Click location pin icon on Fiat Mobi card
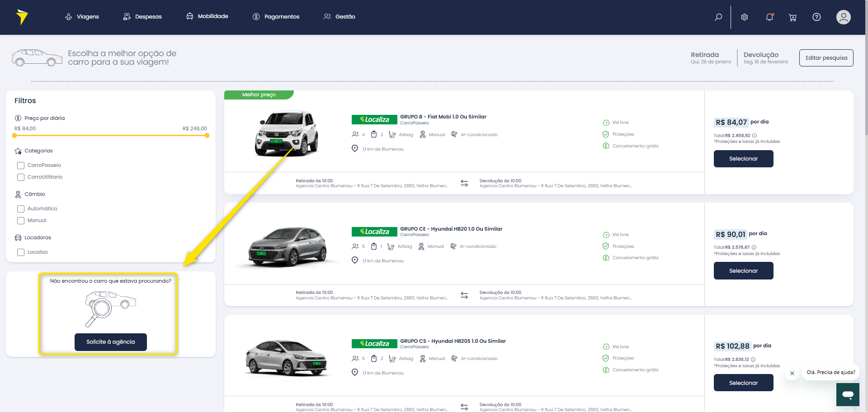The width and height of the screenshot is (868, 412). pos(355,149)
